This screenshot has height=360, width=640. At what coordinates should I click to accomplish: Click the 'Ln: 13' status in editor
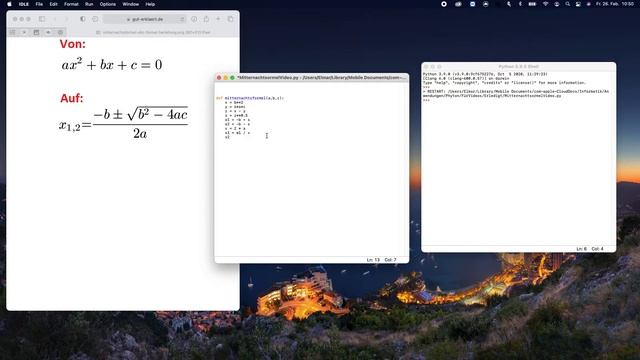pyautogui.click(x=373, y=260)
